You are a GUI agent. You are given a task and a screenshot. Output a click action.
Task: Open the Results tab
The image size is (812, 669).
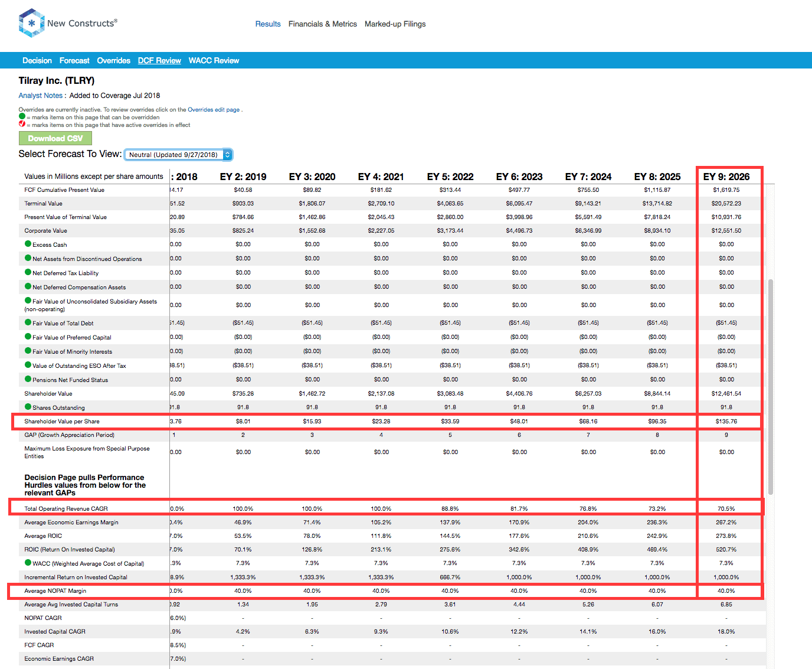tap(268, 24)
